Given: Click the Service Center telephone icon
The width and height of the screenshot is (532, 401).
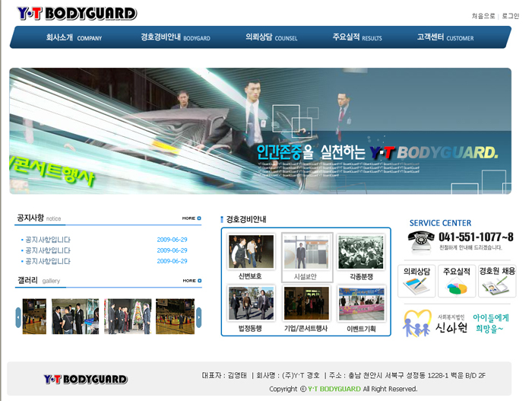Looking at the screenshot, I should pyautogui.click(x=421, y=240).
